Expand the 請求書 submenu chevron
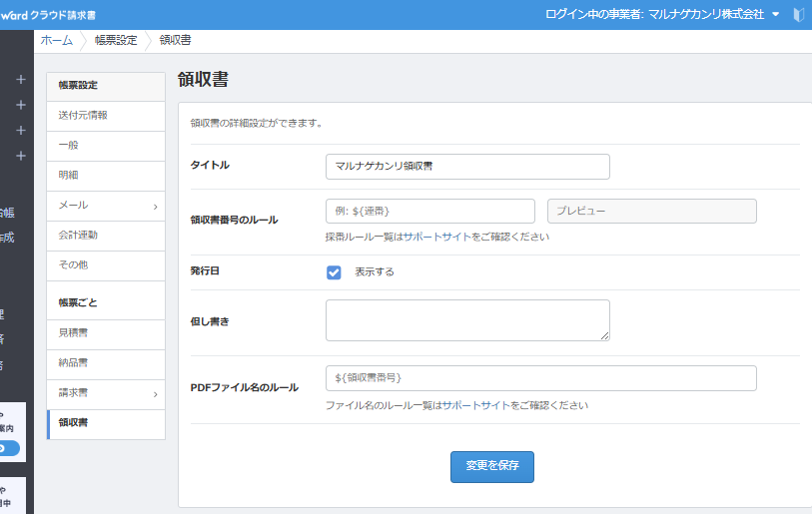This screenshot has height=514, width=812. [x=155, y=395]
